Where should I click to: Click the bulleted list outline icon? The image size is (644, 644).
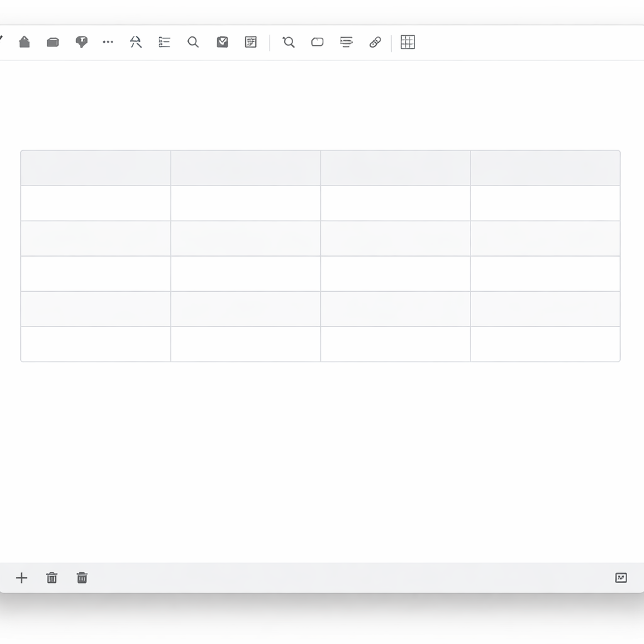pyautogui.click(x=164, y=42)
